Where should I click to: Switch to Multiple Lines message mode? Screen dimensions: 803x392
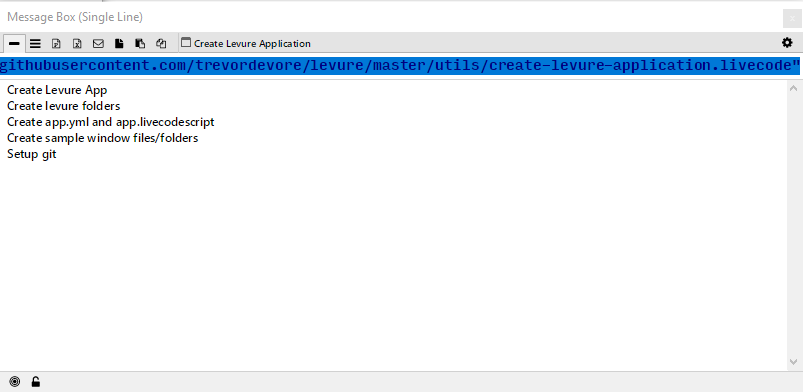tap(35, 44)
